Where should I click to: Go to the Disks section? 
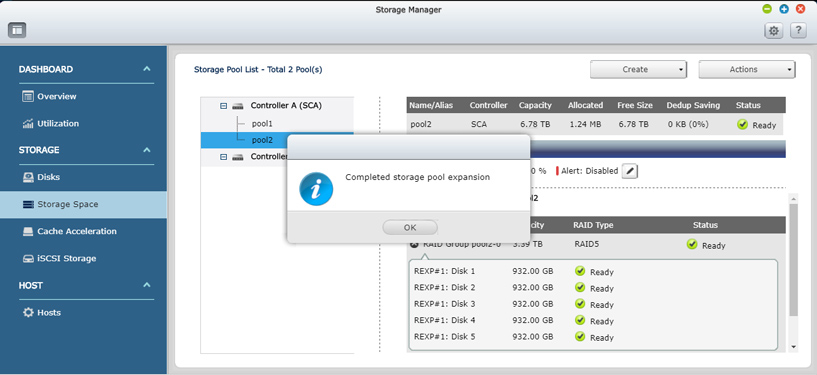pyautogui.click(x=48, y=177)
